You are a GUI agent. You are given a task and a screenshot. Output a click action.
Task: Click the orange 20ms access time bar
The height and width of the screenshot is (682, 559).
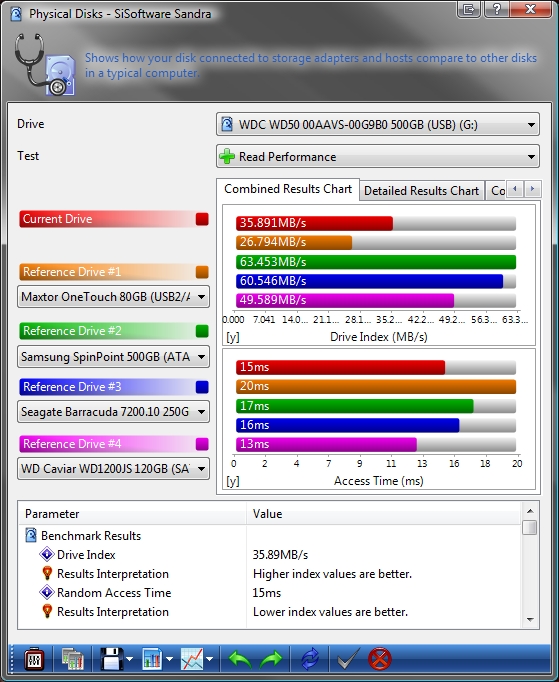(x=376, y=386)
